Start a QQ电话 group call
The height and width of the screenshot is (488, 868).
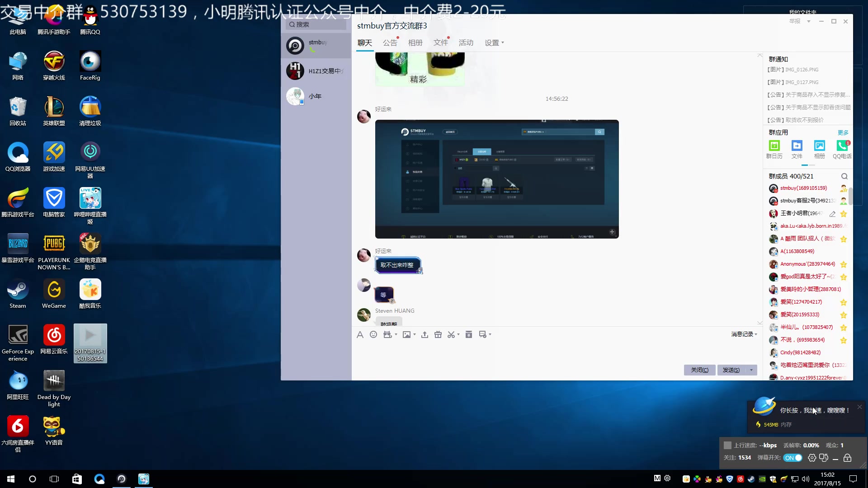pos(842,149)
